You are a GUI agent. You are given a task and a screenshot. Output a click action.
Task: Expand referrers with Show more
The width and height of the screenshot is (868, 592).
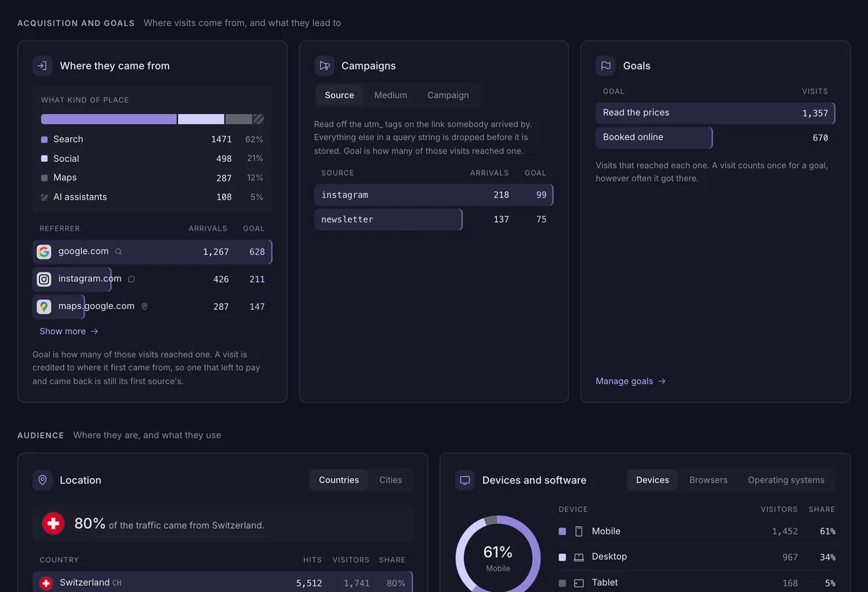[x=69, y=331]
